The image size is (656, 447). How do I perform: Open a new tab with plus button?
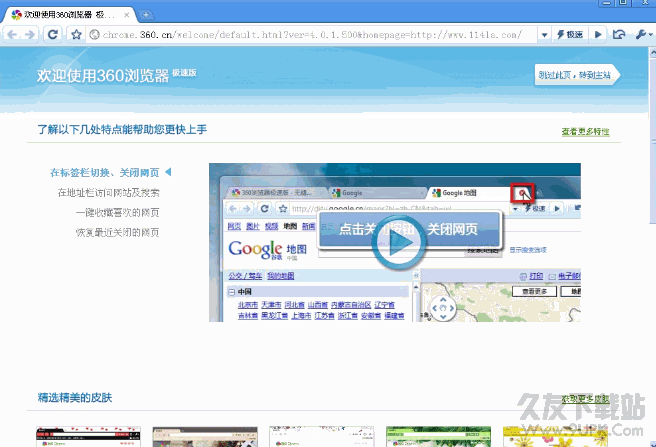click(146, 15)
